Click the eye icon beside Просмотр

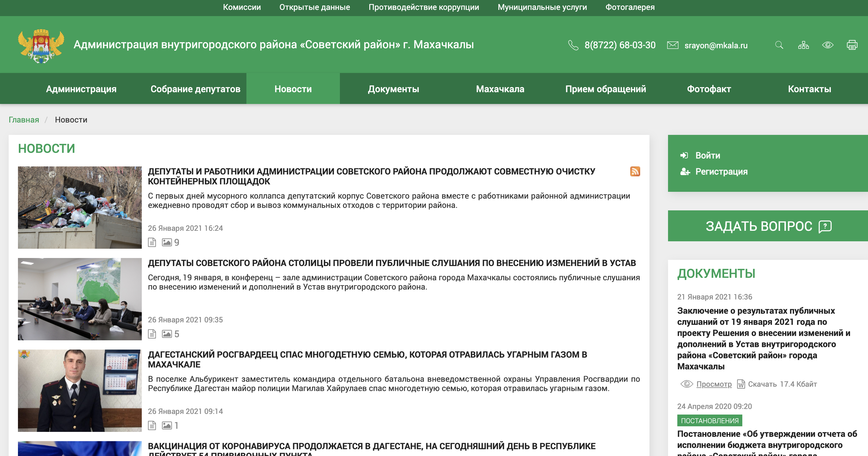click(x=687, y=384)
